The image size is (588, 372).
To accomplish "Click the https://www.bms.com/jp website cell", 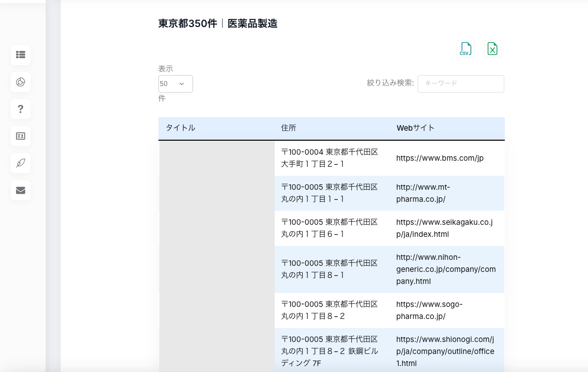I will 447,158.
